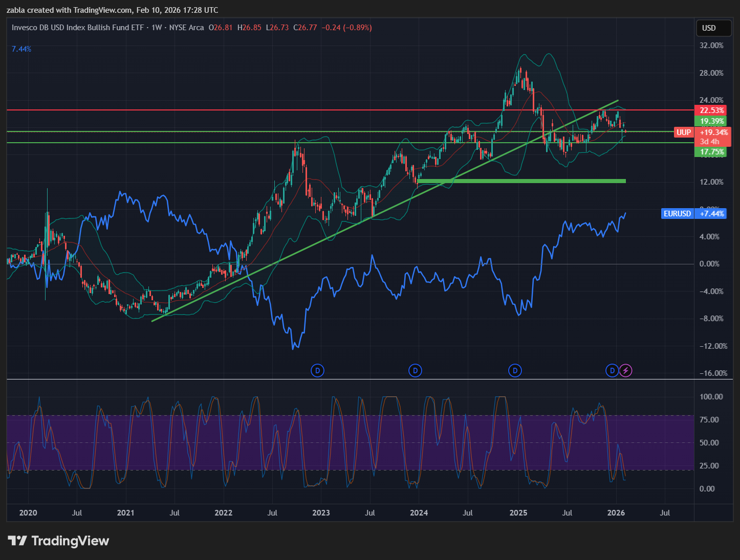Click the dividend marker near early 2023
740x560 pixels.
point(317,370)
